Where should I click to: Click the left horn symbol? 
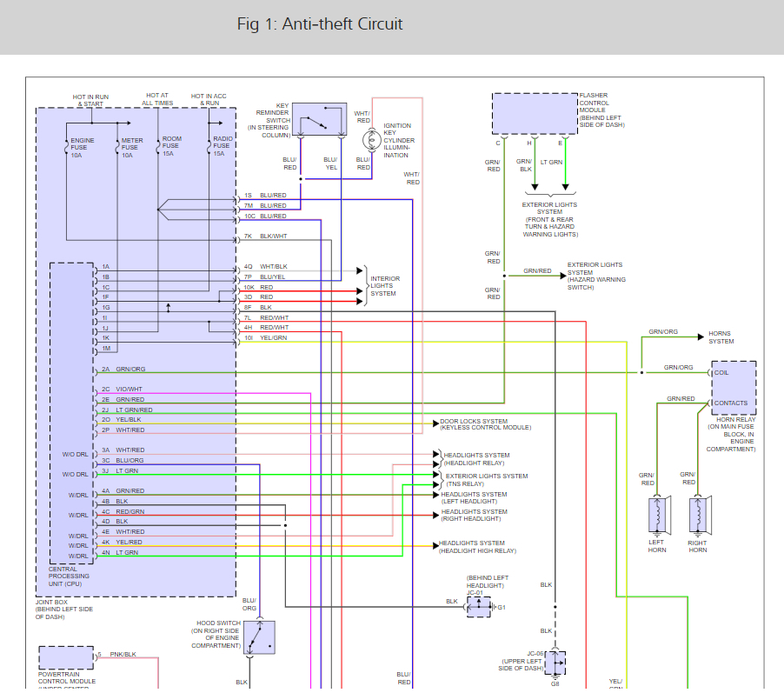(659, 515)
